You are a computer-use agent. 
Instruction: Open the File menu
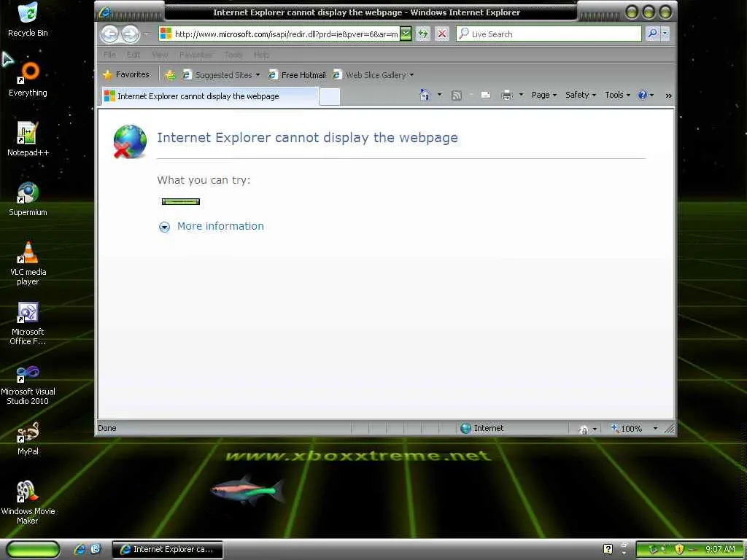(x=109, y=55)
